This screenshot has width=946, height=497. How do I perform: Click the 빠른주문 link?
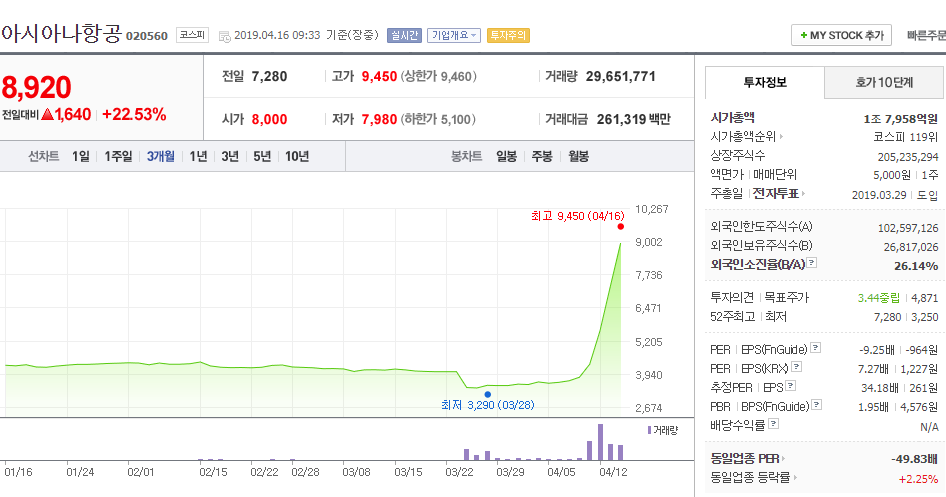click(x=926, y=36)
